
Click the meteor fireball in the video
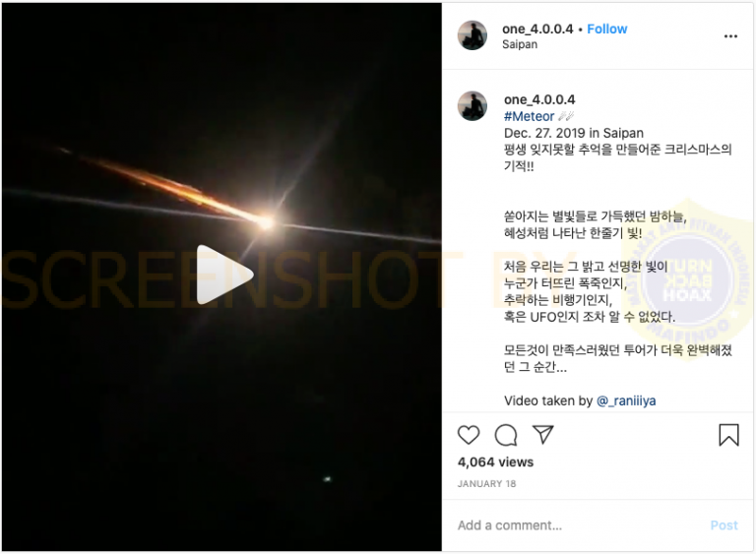coord(265,222)
